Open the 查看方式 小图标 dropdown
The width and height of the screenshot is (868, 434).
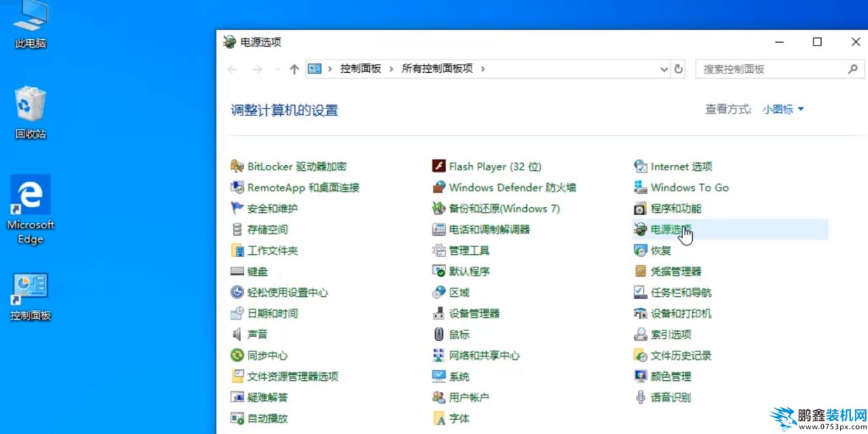coord(783,110)
